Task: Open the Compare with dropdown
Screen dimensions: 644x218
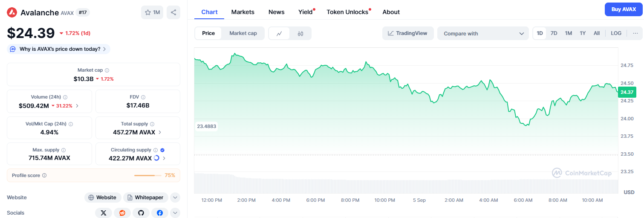Action: 483,33
